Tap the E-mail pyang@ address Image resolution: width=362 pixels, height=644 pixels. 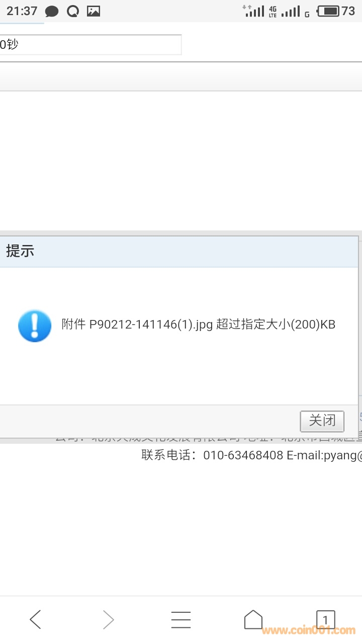(x=324, y=455)
